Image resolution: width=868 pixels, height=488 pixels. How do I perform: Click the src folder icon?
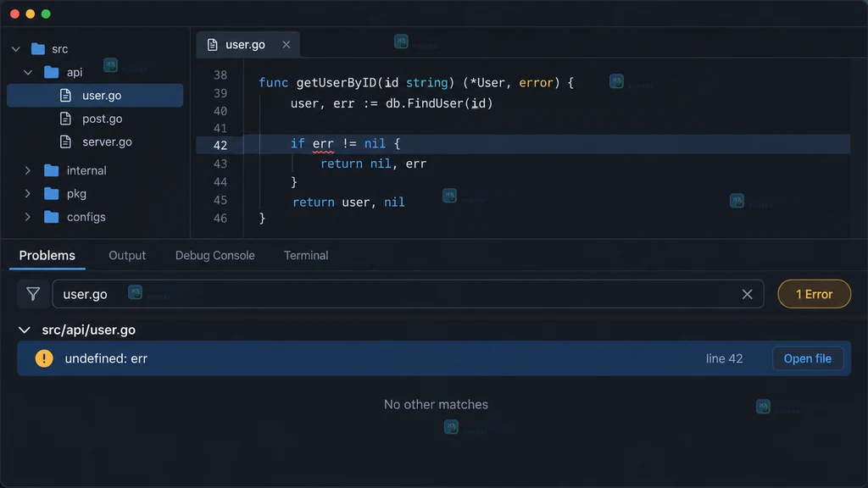(x=38, y=48)
